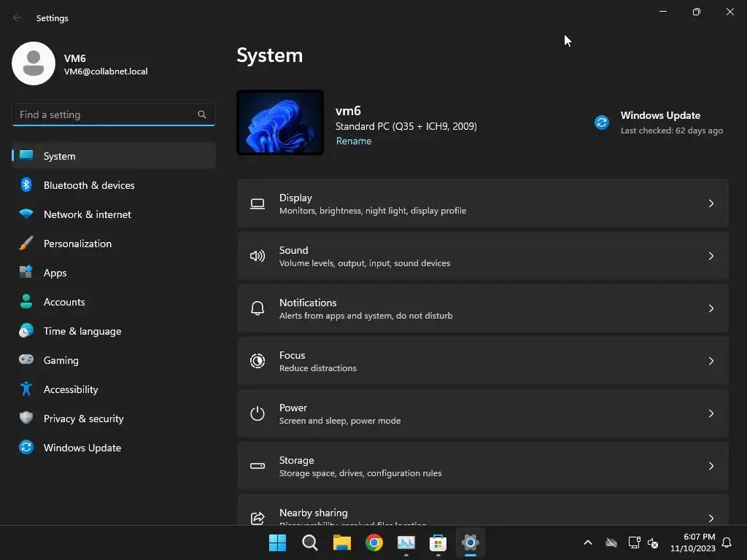747x560 pixels.
Task: Click the volume muted tray icon
Action: point(653,542)
